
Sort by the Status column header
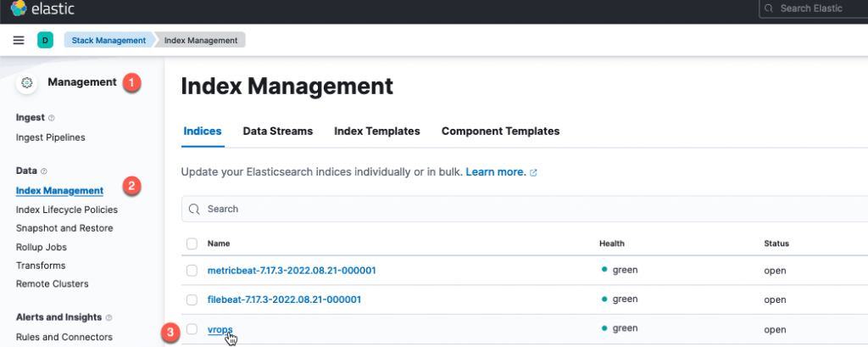pyautogui.click(x=776, y=243)
